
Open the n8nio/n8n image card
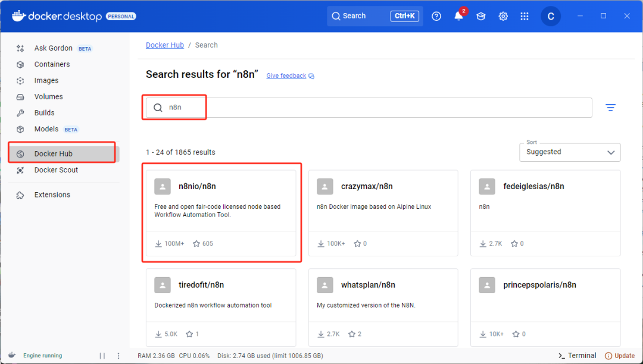coord(221,213)
